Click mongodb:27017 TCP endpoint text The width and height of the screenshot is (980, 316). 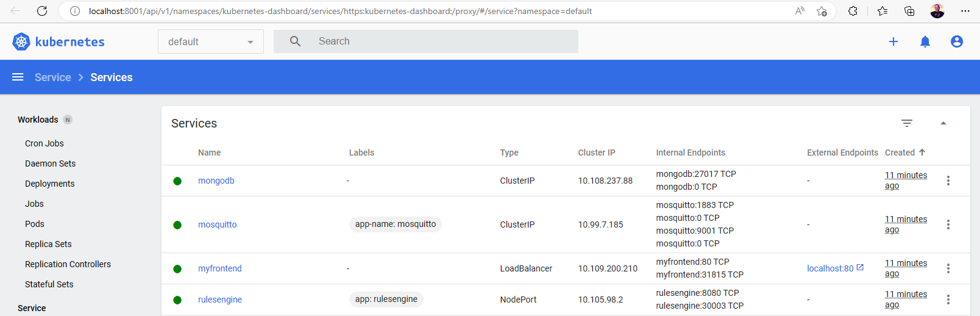696,174
